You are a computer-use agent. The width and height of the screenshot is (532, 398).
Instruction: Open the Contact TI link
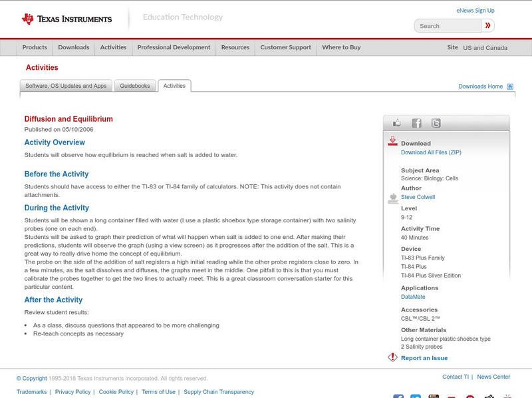click(455, 376)
